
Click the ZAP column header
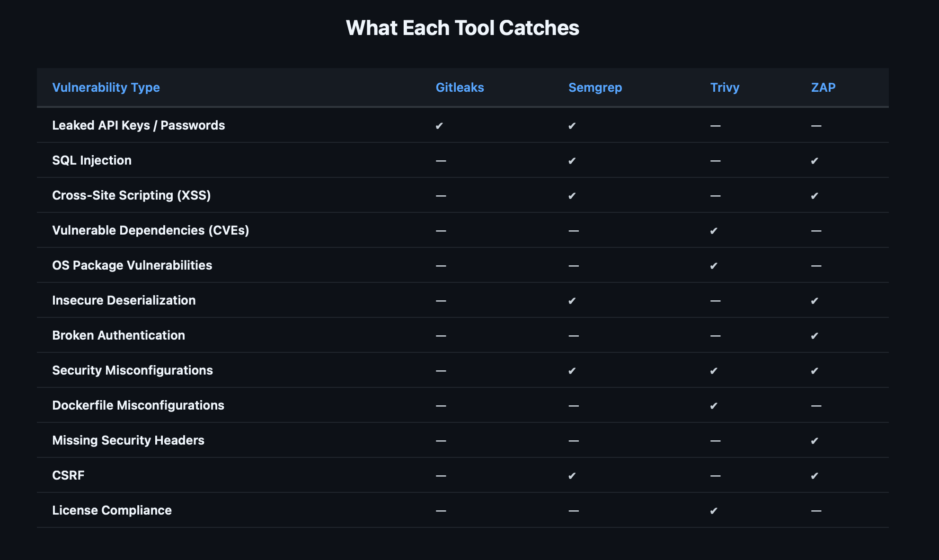point(823,87)
